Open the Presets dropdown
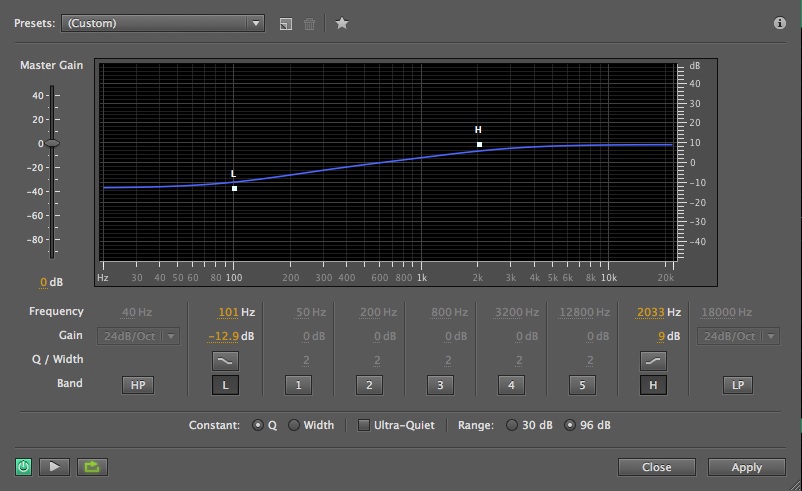This screenshot has width=802, height=491. [162, 23]
